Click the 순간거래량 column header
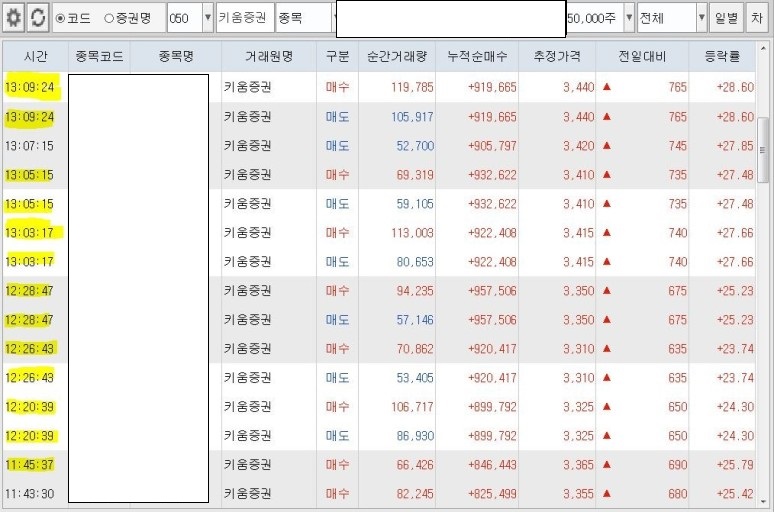Image resolution: width=774 pixels, height=512 pixels. pos(397,57)
